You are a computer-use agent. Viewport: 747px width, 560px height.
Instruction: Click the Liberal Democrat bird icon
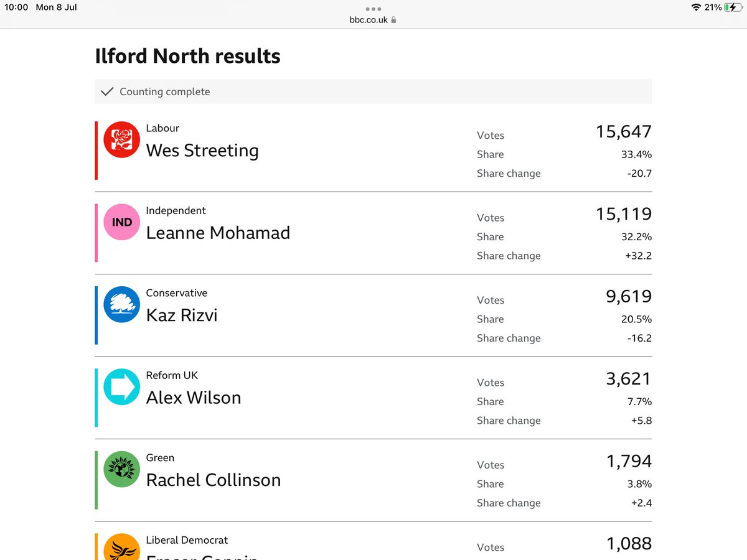coord(121,547)
